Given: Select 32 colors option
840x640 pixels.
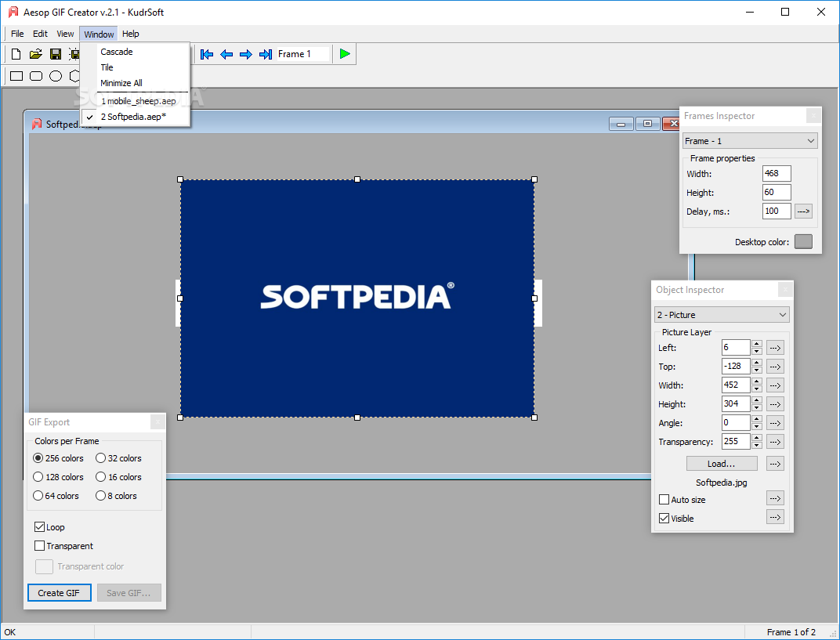Looking at the screenshot, I should (118, 458).
